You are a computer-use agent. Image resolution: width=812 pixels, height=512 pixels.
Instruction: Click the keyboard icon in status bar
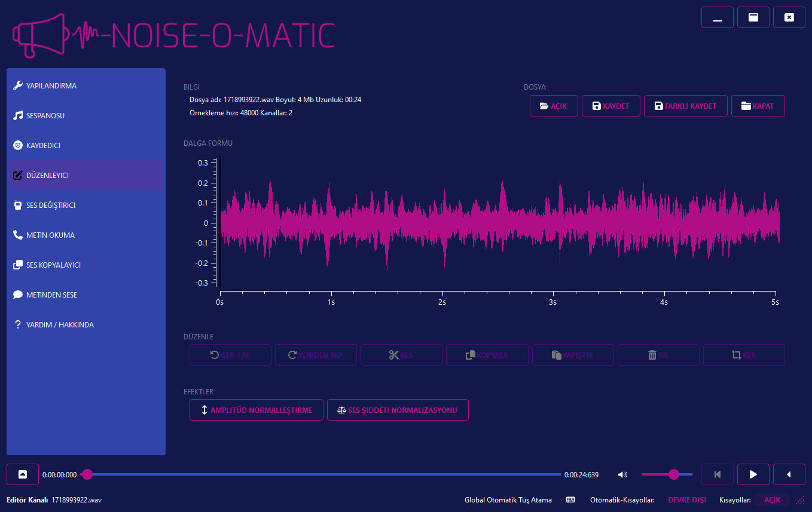click(570, 500)
